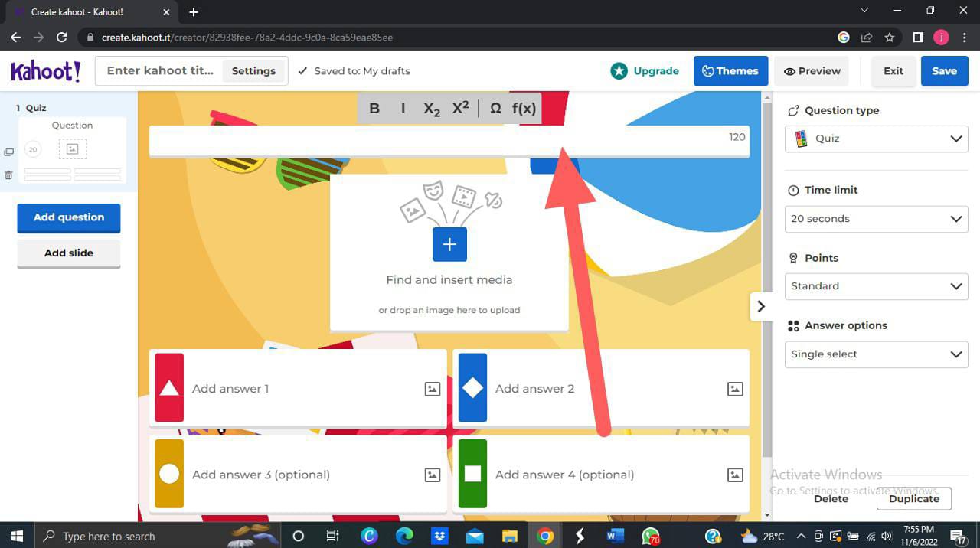Click the Find and insert media text
Viewport: 980px width, 548px height.
click(x=449, y=280)
